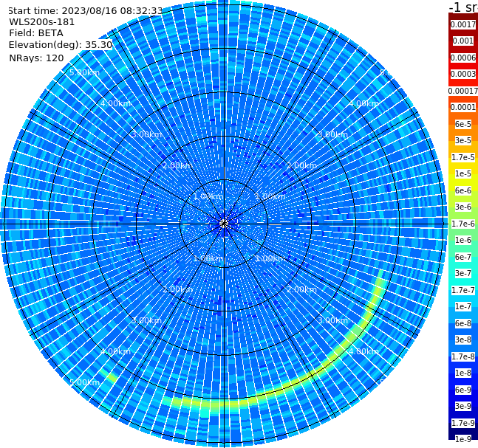This screenshot has height=448, width=478.
Task: Select the southeast "2.00km" range ring label
Action: pos(302,289)
